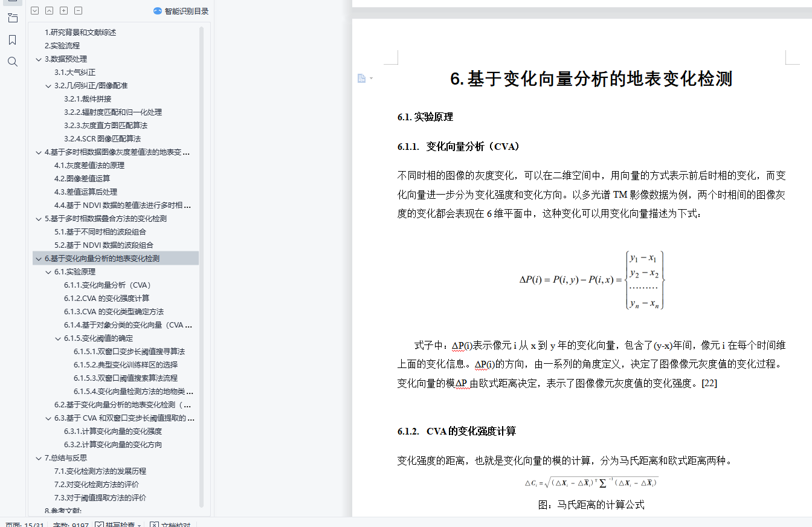812x527 pixels.
Task: Navigate to 6.1.3.CVA 的变化类型确定方法
Action: [114, 312]
